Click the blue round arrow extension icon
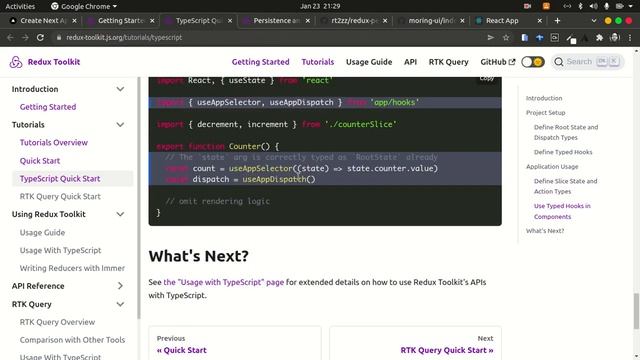Viewport: 640px width, 360px height. point(540,38)
